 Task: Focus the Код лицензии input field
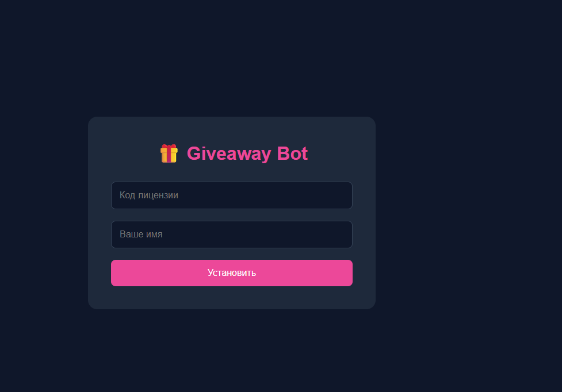coord(232,195)
